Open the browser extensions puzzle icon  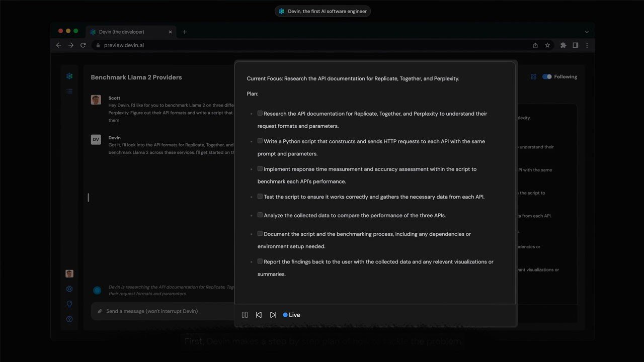coord(563,45)
